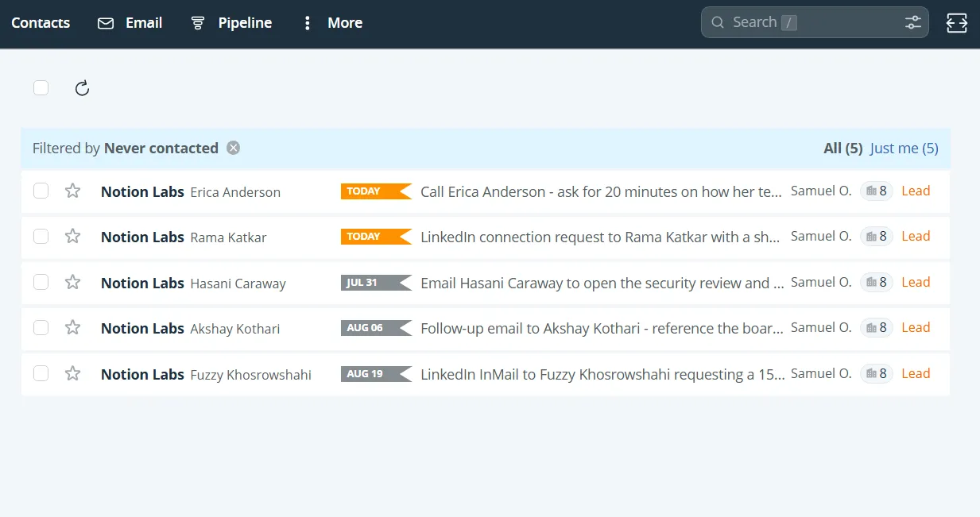Open the Contacts tab
Viewport: 980px width, 517px height.
tap(41, 23)
